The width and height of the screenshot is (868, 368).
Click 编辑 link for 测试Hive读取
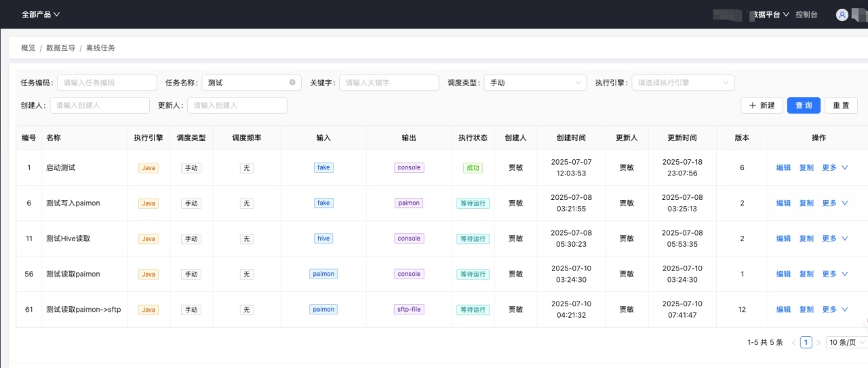pos(783,239)
